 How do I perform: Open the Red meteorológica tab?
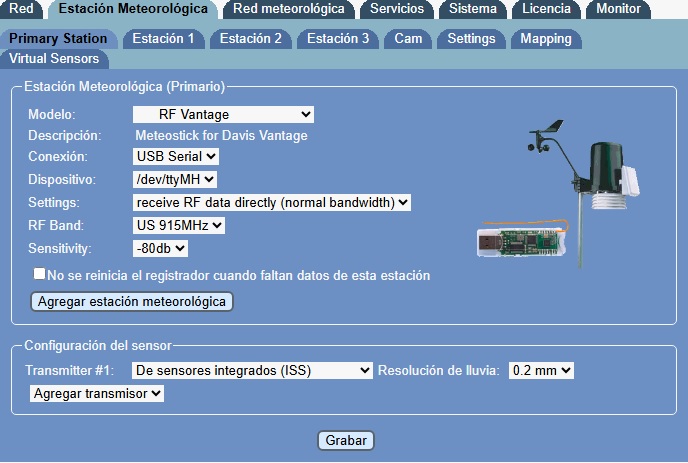coord(288,9)
